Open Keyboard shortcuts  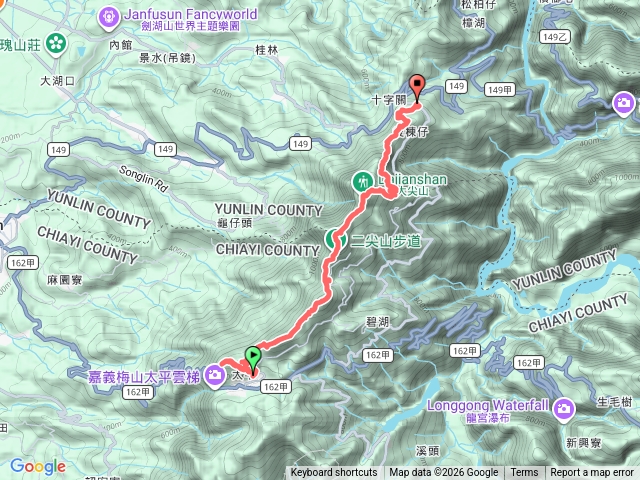(334, 473)
